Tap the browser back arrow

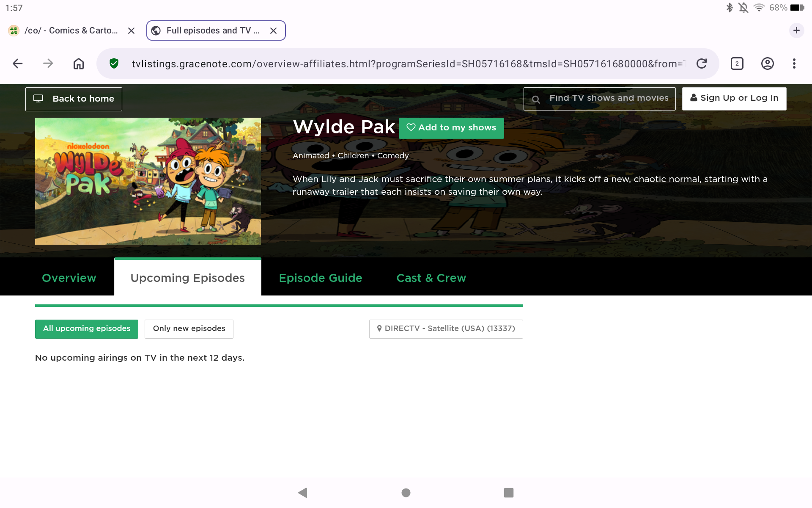click(17, 63)
